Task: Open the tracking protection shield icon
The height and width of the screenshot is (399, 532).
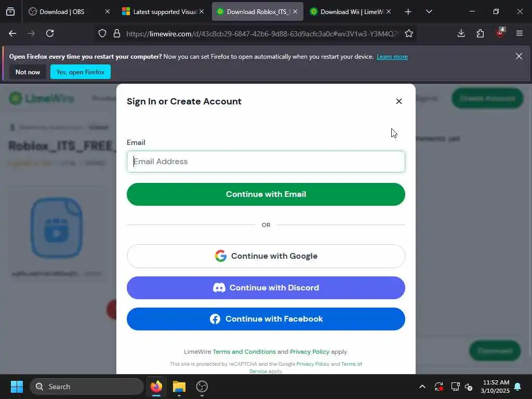Action: (102, 33)
